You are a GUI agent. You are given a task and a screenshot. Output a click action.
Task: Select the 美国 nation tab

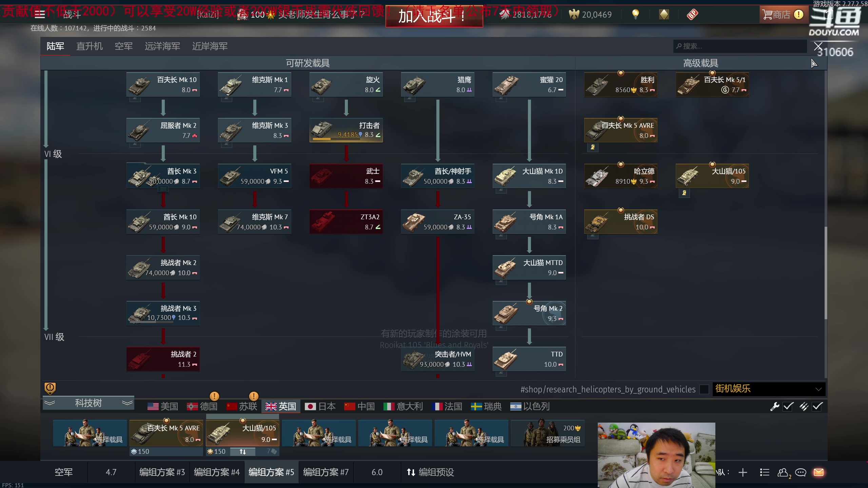point(163,406)
